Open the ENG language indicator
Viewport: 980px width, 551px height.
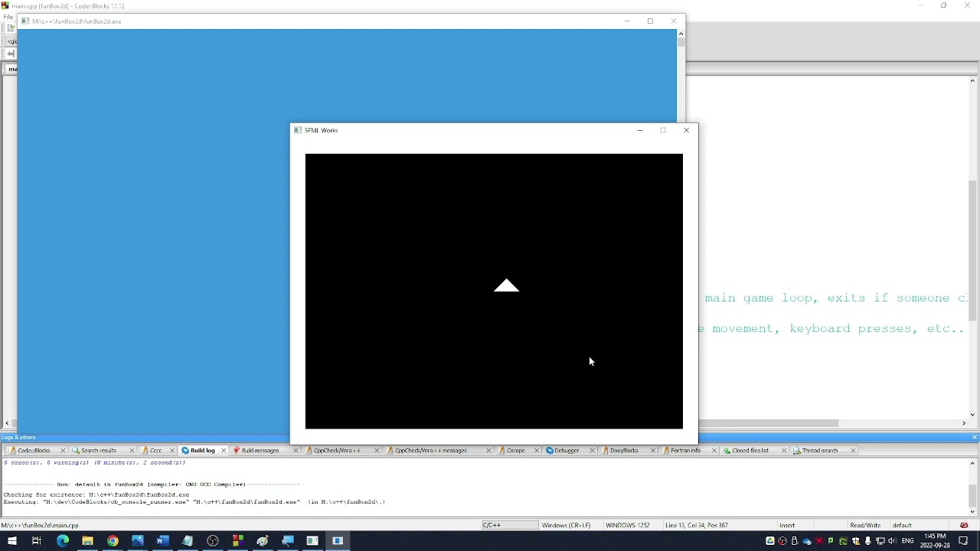pyautogui.click(x=908, y=541)
